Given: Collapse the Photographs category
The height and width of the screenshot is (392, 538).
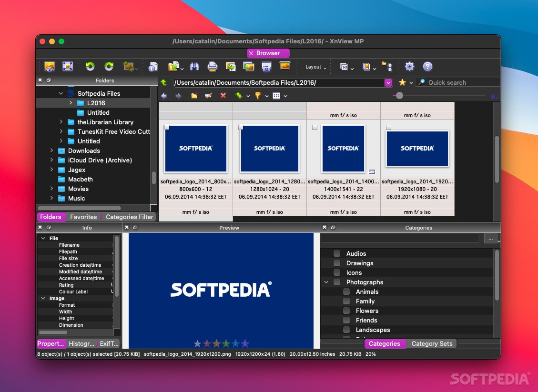Looking at the screenshot, I should click(326, 282).
